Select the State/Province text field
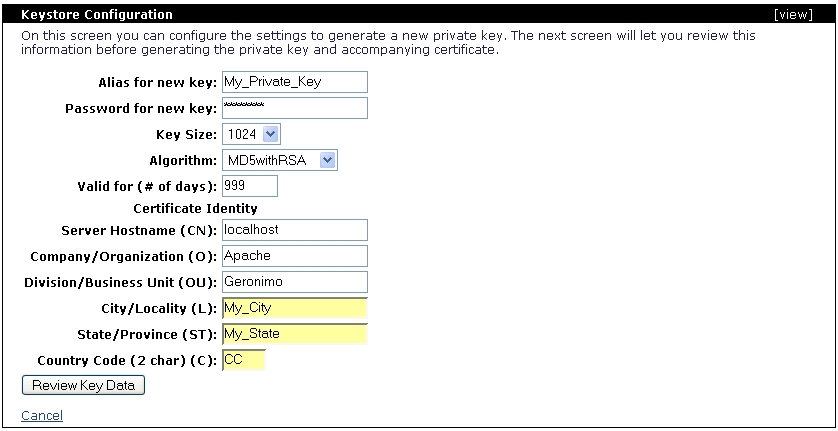The height and width of the screenshot is (431, 838). 294,334
